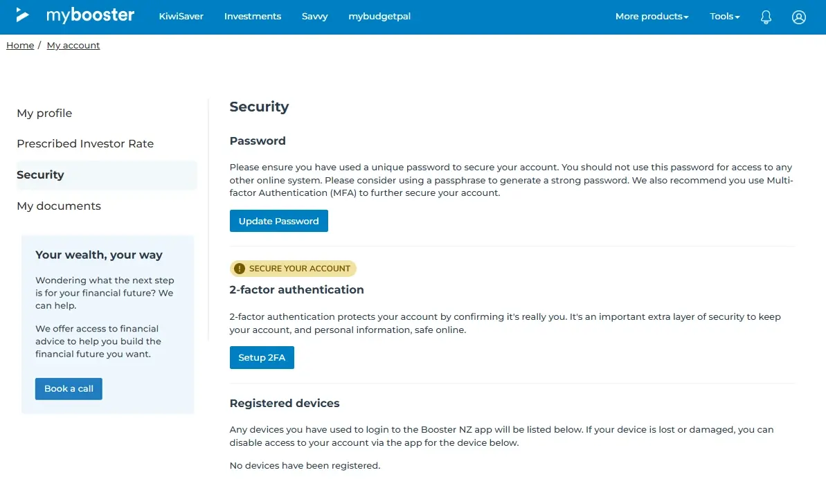The image size is (826, 504).
Task: Open the KiwiSaver menu item
Action: pos(181,17)
